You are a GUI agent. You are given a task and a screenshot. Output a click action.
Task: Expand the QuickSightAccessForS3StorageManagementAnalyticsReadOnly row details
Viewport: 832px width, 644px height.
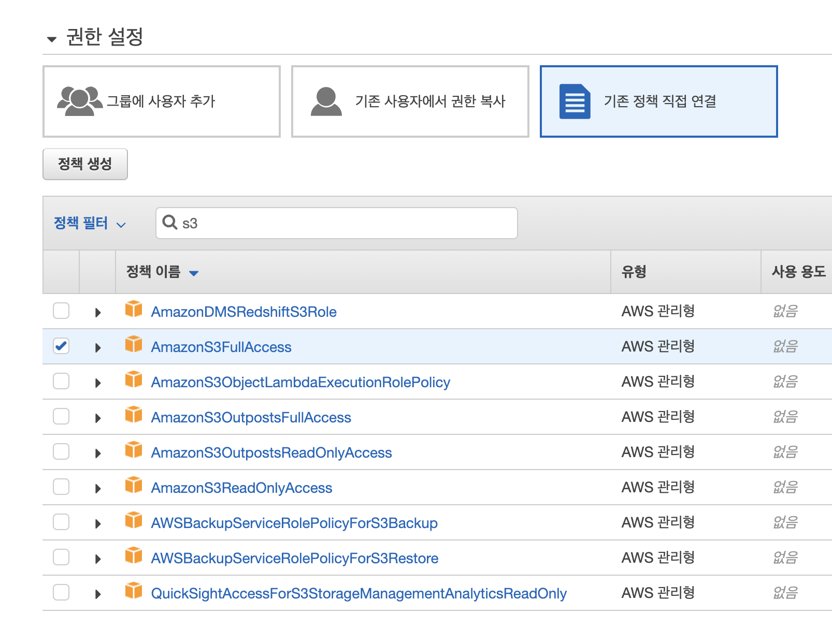(98, 594)
